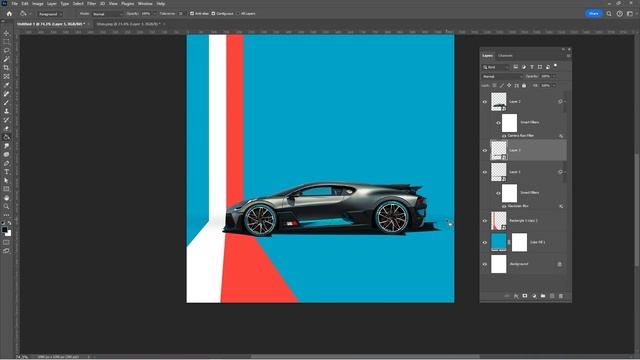Open the Image menu
640x360 pixels.
point(38,4)
